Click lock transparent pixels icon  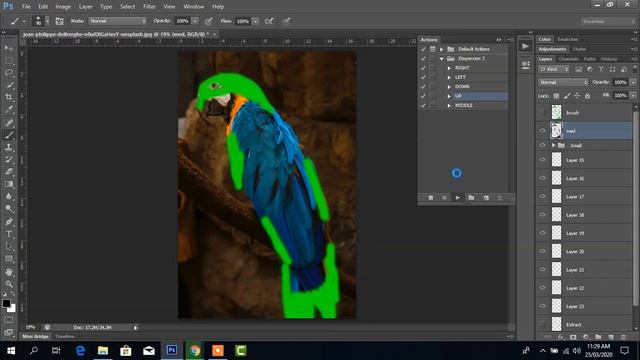coord(556,96)
